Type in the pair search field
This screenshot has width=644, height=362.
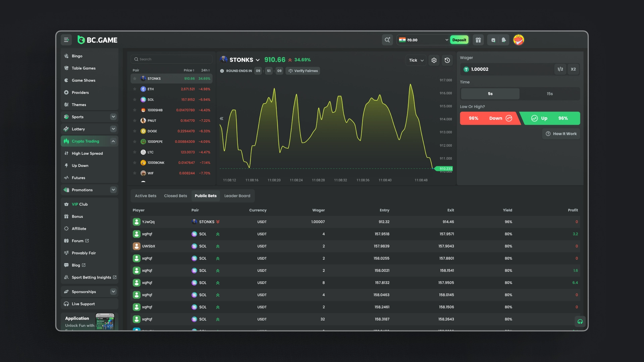click(171, 59)
